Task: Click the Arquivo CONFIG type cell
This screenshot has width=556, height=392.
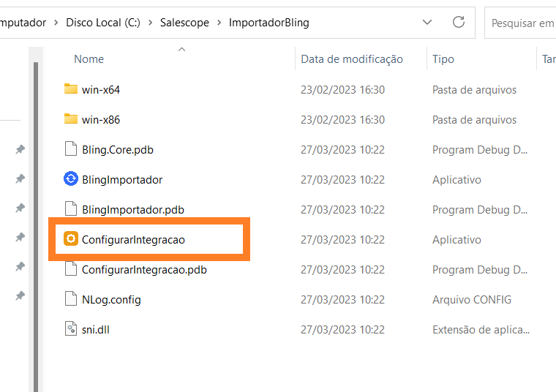Action: [x=472, y=300]
